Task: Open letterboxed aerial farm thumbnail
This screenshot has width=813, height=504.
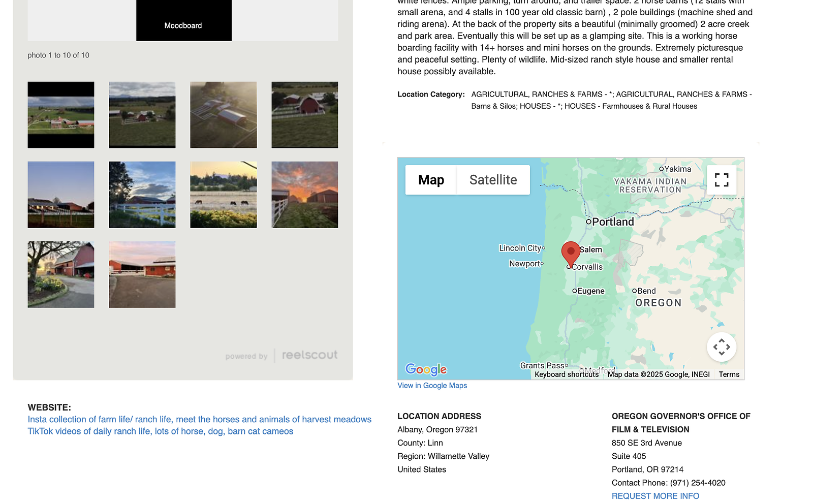Action: 61,115
